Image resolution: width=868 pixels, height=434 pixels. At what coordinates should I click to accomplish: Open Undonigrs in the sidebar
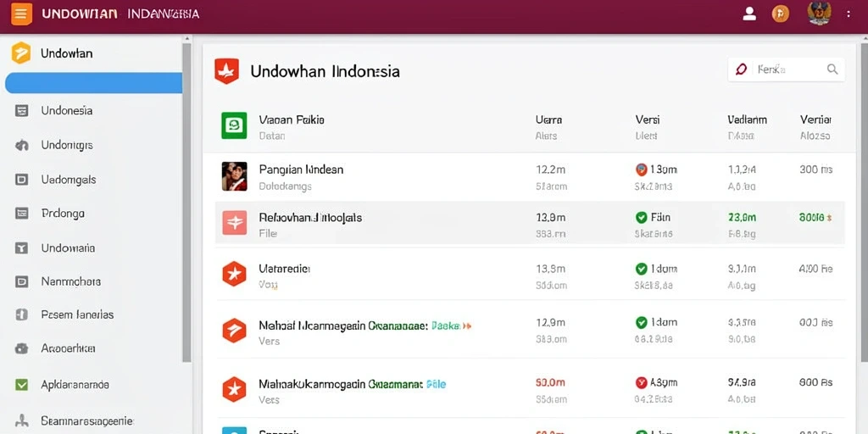66,146
